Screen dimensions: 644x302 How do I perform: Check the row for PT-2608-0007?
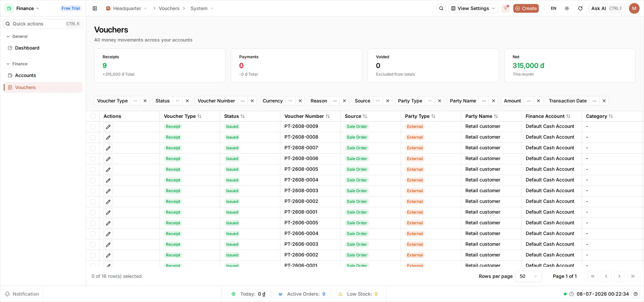point(93,148)
